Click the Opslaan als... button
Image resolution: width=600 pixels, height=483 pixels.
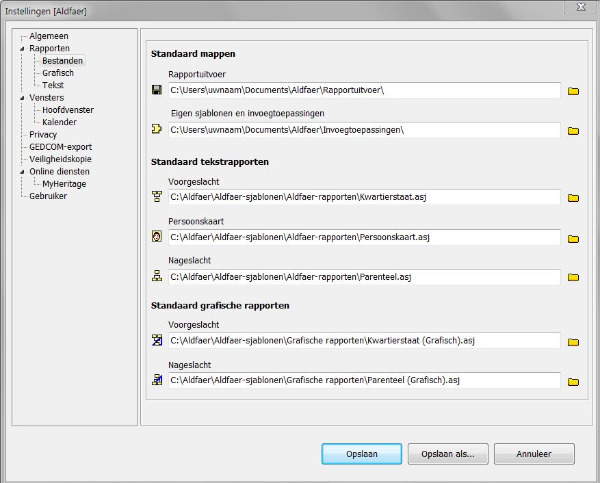pos(447,454)
